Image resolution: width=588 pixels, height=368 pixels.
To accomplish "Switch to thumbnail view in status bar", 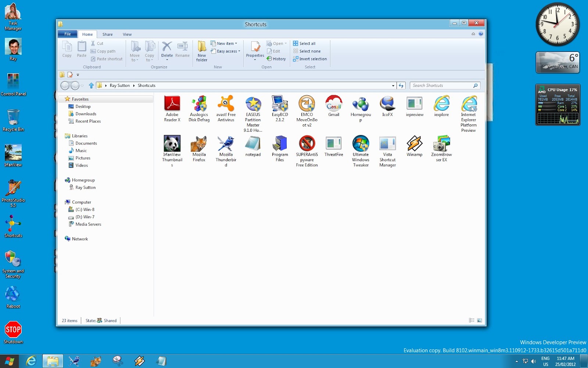I will [479, 320].
